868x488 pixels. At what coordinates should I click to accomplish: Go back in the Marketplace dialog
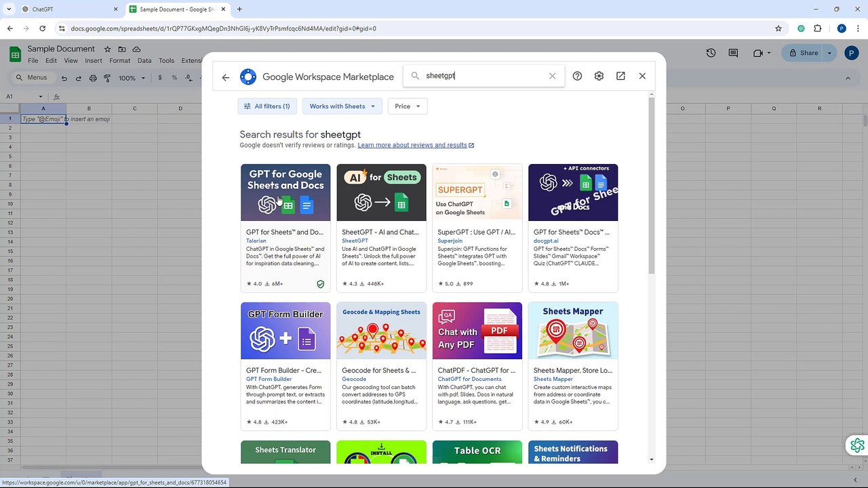coord(226,77)
